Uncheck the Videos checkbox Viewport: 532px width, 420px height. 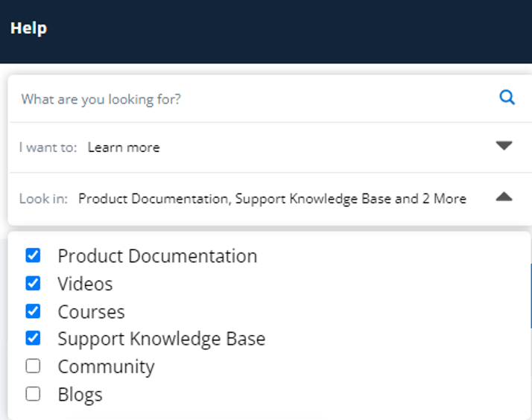[x=33, y=283]
